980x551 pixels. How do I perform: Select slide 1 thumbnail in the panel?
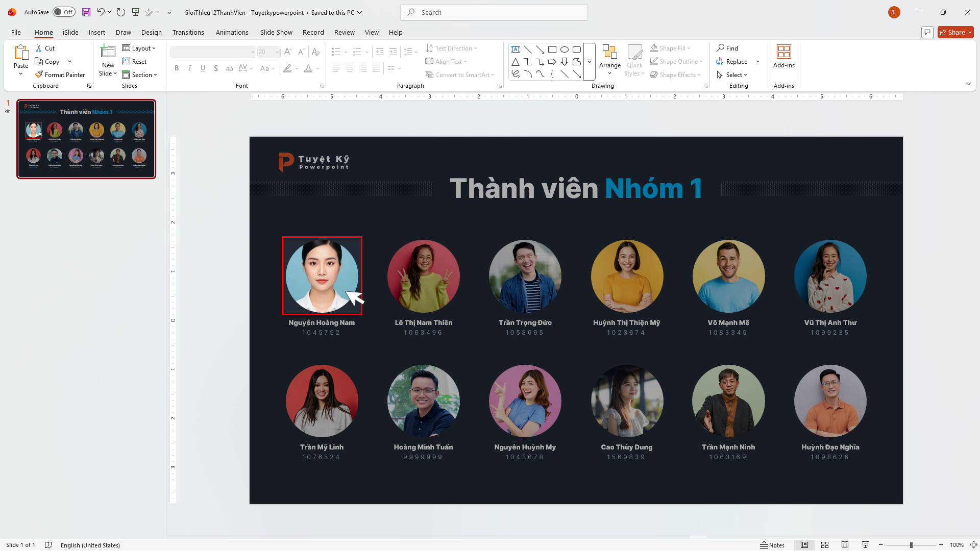(x=86, y=139)
